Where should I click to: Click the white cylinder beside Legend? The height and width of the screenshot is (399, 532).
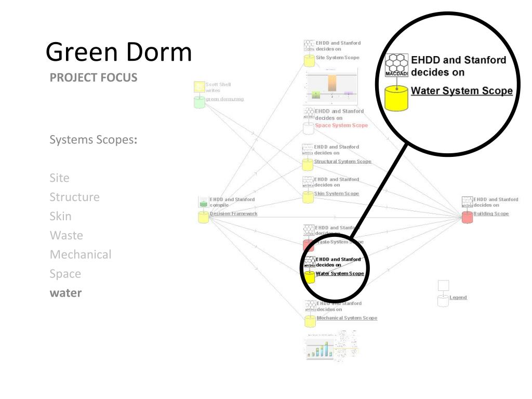pyautogui.click(x=443, y=301)
